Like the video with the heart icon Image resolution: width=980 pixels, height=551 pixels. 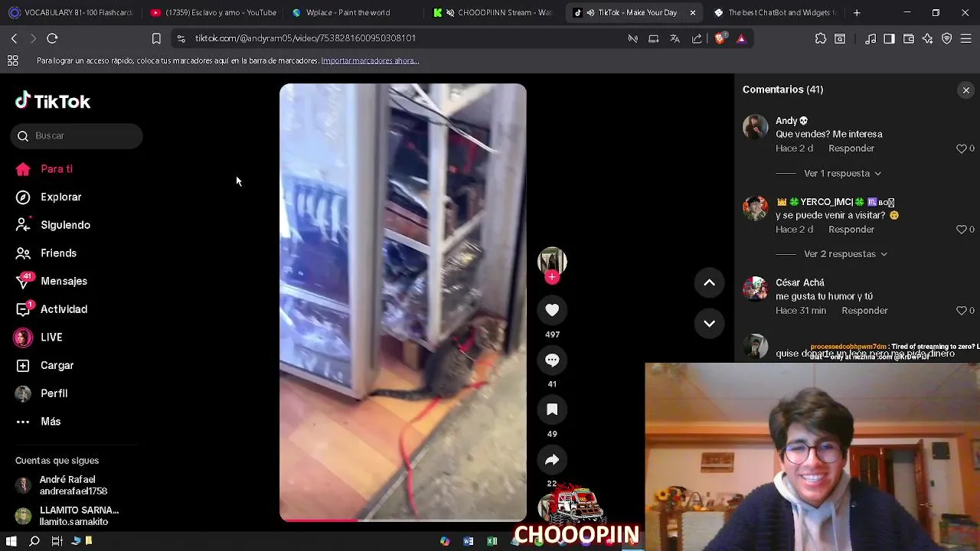552,310
